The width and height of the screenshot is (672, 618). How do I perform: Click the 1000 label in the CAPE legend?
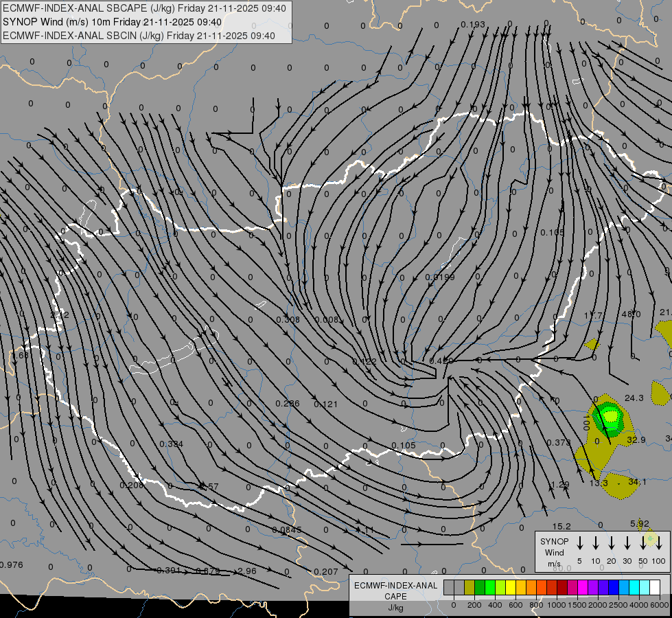tap(557, 605)
